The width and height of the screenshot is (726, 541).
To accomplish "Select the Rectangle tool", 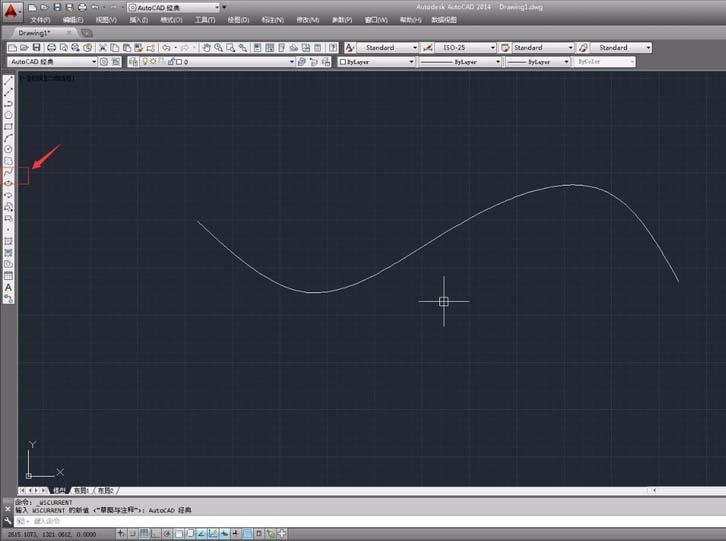I will tap(8, 126).
